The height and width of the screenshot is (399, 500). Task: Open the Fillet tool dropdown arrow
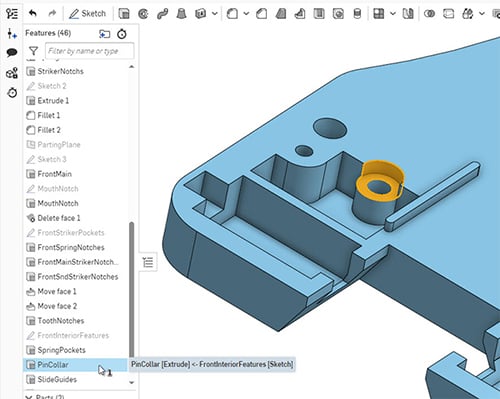click(x=246, y=14)
